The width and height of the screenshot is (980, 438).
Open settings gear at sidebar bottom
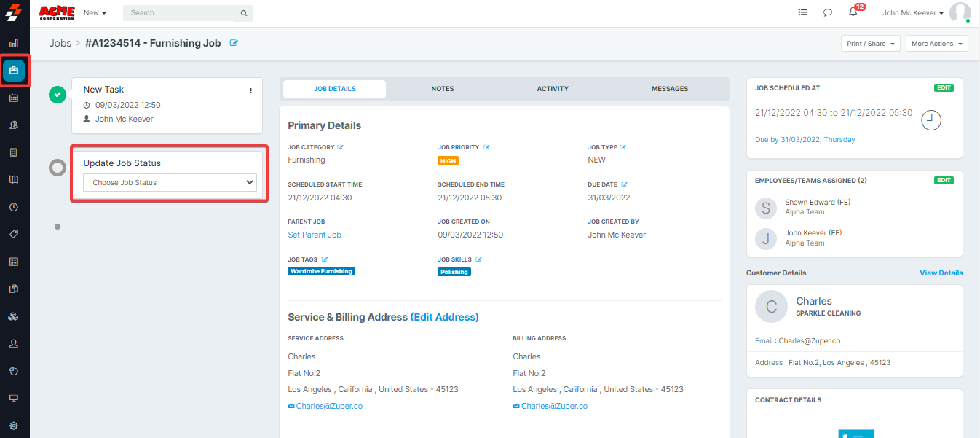pyautogui.click(x=14, y=426)
